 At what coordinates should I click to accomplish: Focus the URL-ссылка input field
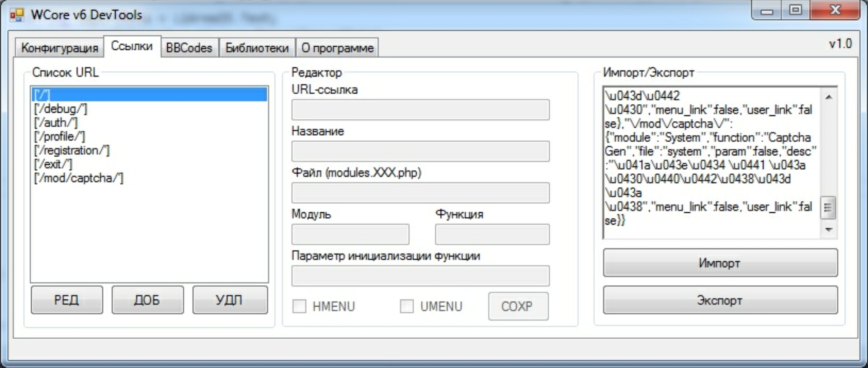[x=420, y=110]
